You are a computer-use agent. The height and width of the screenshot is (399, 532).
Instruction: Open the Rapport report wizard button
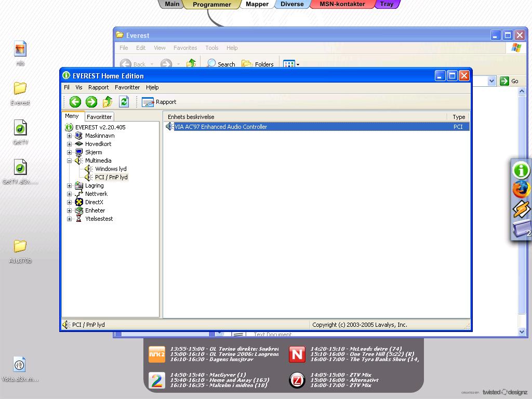point(159,102)
